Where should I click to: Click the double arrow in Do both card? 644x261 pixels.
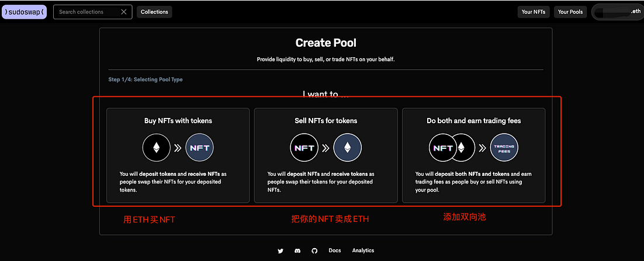pos(482,148)
